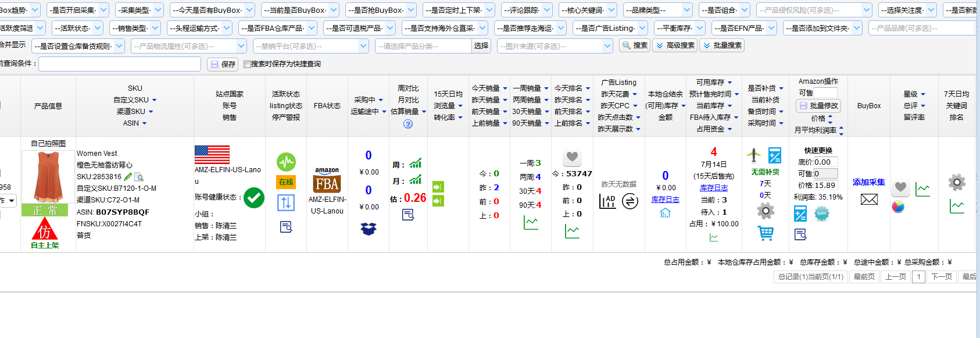Image resolution: width=980 pixels, height=338 pixels.
Task: Open the SKU detail magnifier page icon
Action: point(139,177)
